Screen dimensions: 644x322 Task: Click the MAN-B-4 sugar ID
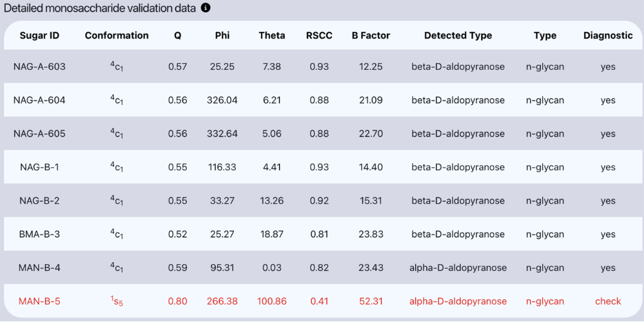(39, 268)
